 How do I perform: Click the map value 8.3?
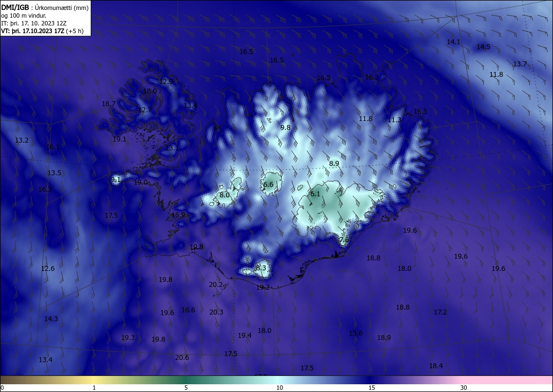point(261,268)
